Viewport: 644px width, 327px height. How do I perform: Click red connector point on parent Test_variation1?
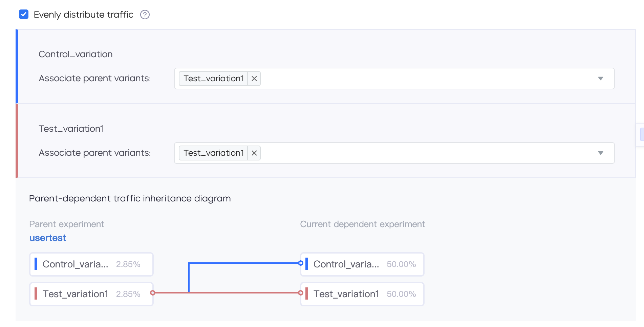(153, 293)
